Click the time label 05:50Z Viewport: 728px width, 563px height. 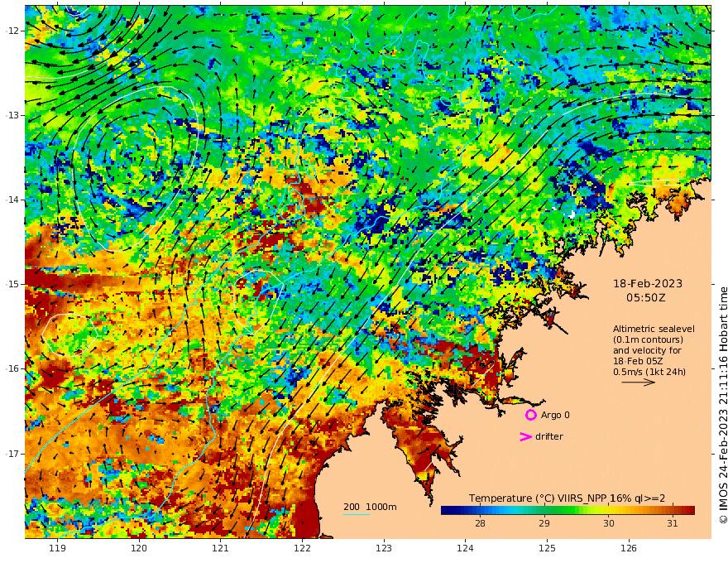coord(646,298)
